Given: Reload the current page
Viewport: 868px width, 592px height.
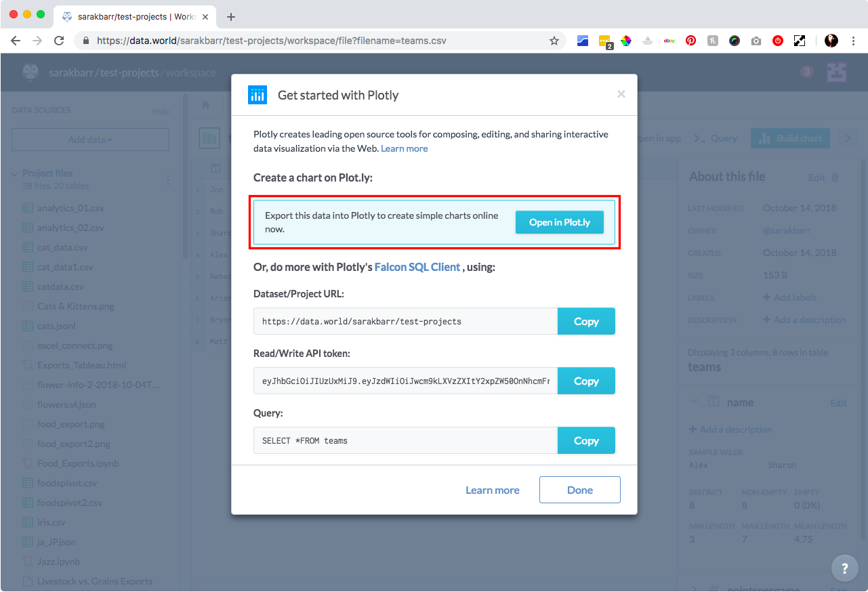Looking at the screenshot, I should [x=59, y=41].
